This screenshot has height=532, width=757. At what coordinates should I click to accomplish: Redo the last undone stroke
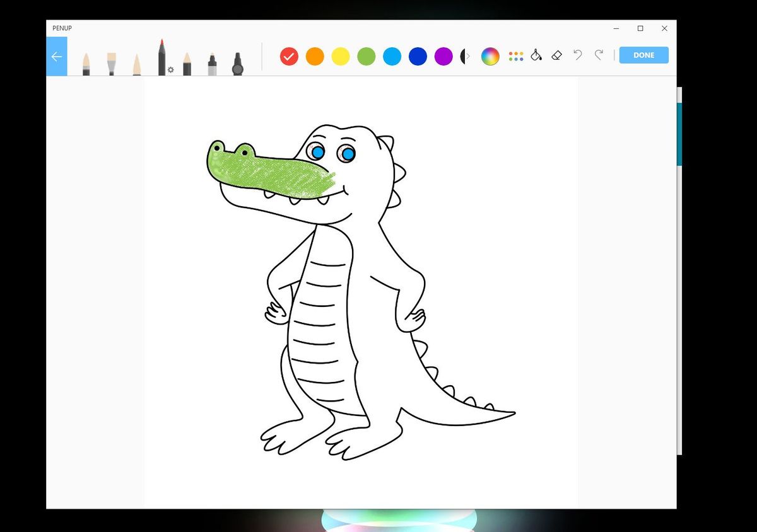pos(599,55)
